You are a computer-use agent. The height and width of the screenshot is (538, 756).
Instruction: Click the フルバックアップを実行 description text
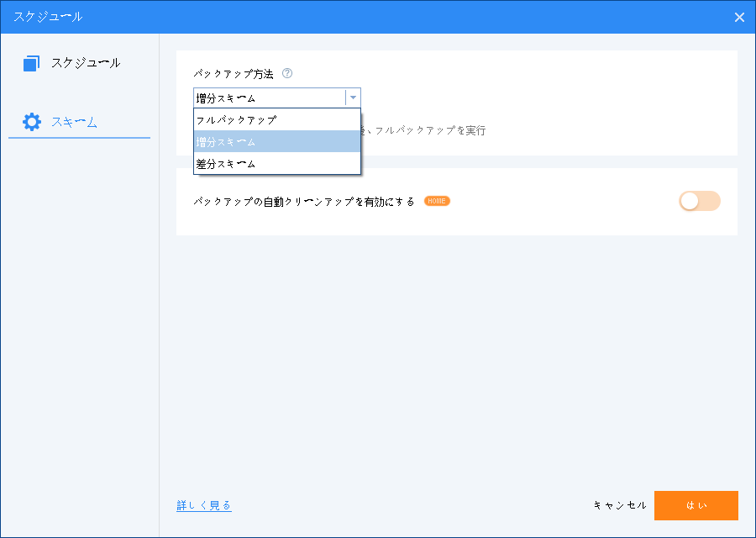[x=430, y=131]
